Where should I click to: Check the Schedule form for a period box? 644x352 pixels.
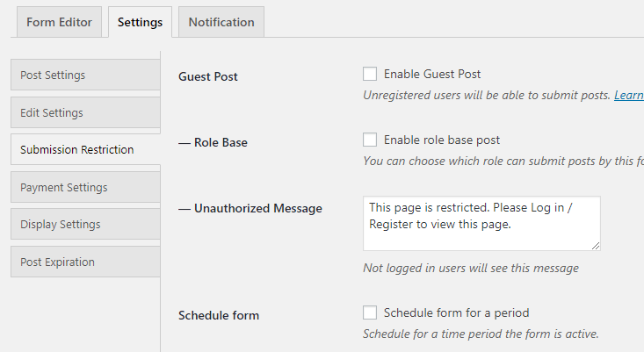pos(370,312)
